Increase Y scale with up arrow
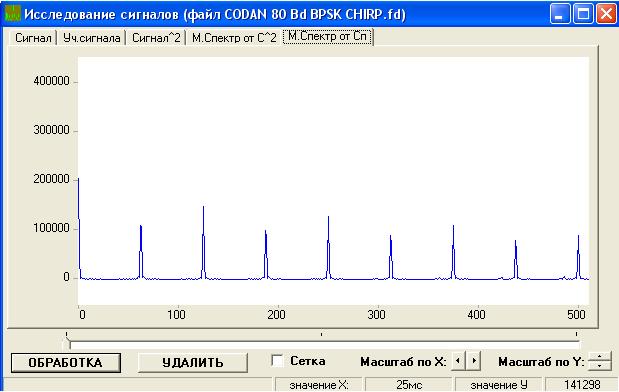 pos(600,356)
